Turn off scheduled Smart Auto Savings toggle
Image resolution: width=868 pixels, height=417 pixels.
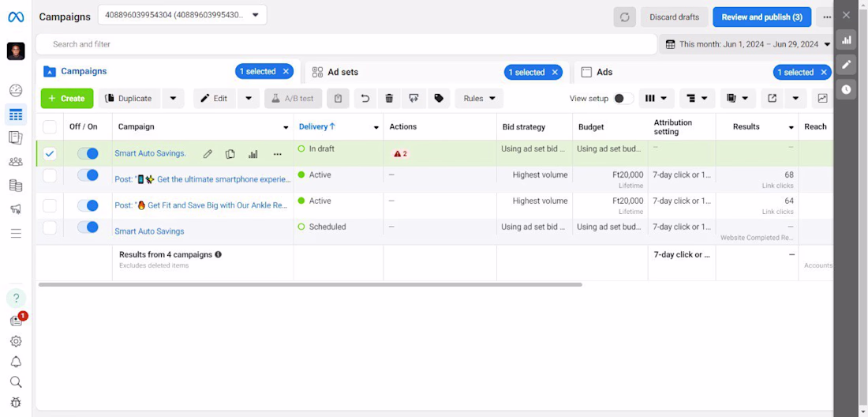(88, 227)
